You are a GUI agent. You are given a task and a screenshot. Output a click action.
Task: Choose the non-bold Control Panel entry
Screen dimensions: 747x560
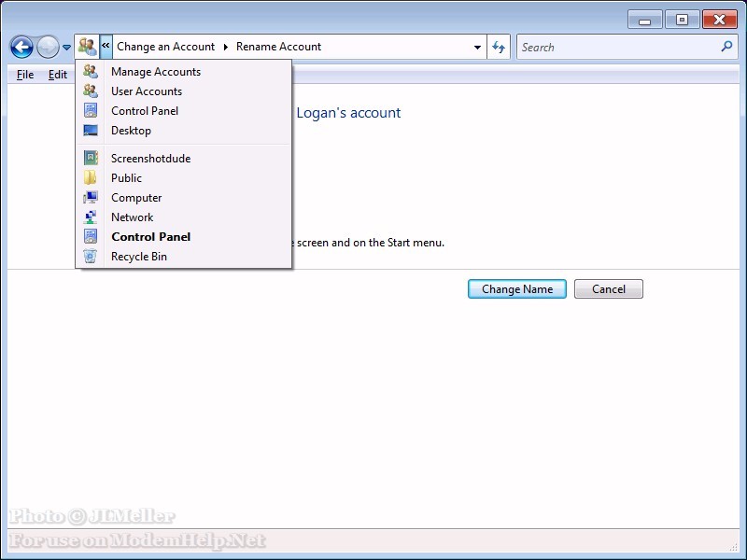(x=184, y=110)
